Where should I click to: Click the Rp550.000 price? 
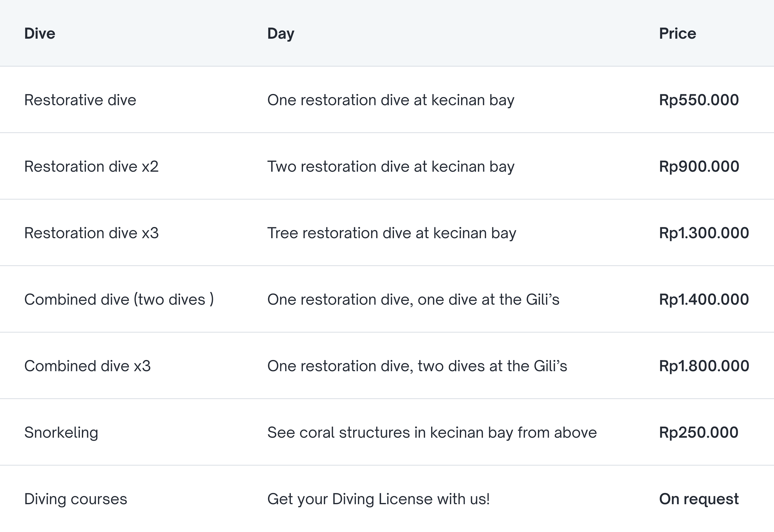coord(699,100)
